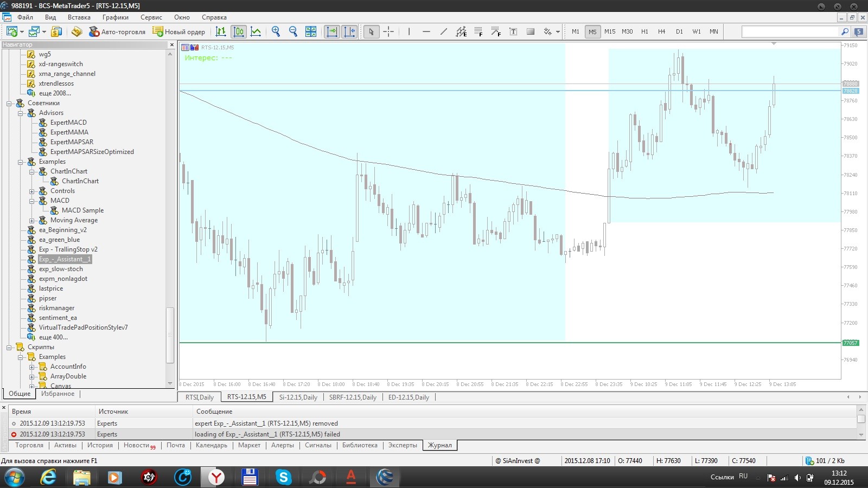The image size is (868, 488).
Task: Open the Эксперты terminal tab
Action: [x=403, y=445]
